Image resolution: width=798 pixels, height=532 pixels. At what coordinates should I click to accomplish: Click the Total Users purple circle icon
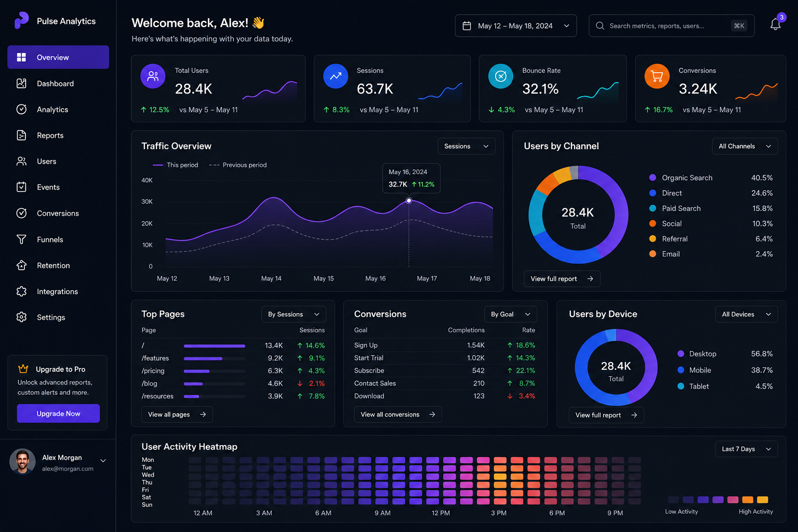pos(153,76)
